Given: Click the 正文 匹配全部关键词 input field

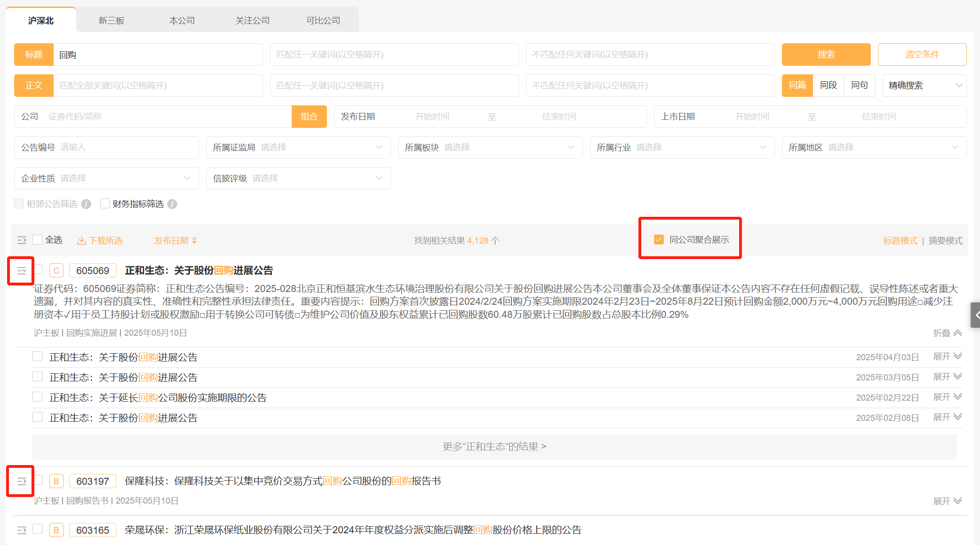Looking at the screenshot, I should (158, 86).
